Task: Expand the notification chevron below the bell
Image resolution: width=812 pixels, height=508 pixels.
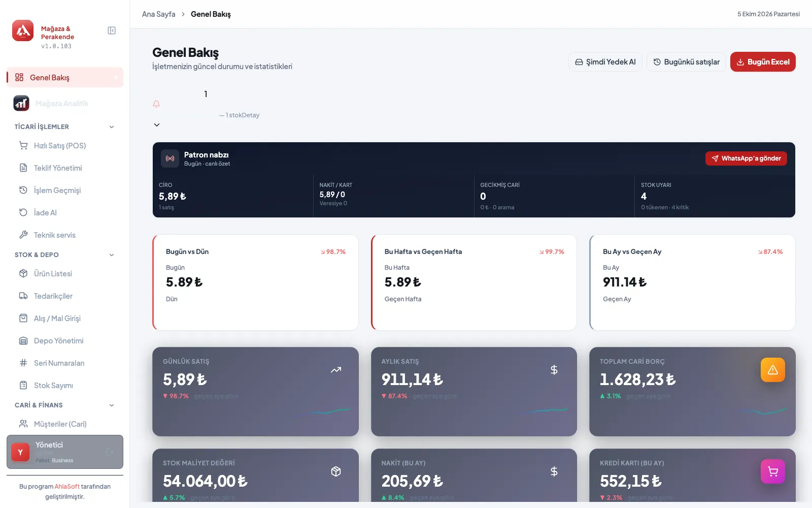Action: coord(157,125)
